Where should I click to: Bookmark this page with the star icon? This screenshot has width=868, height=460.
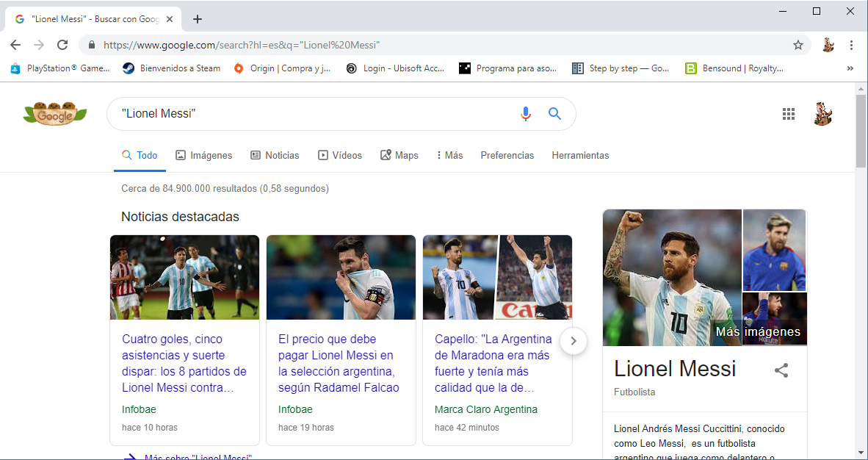[798, 45]
